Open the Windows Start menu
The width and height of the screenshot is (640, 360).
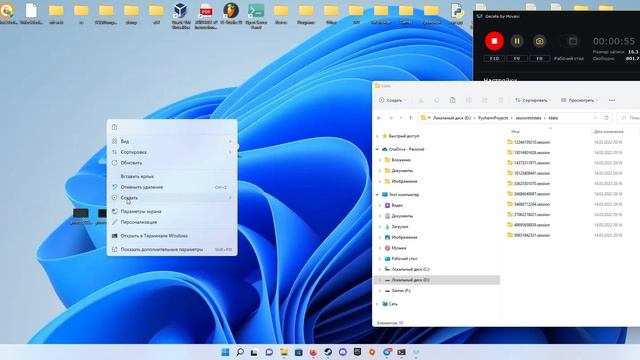(225, 352)
